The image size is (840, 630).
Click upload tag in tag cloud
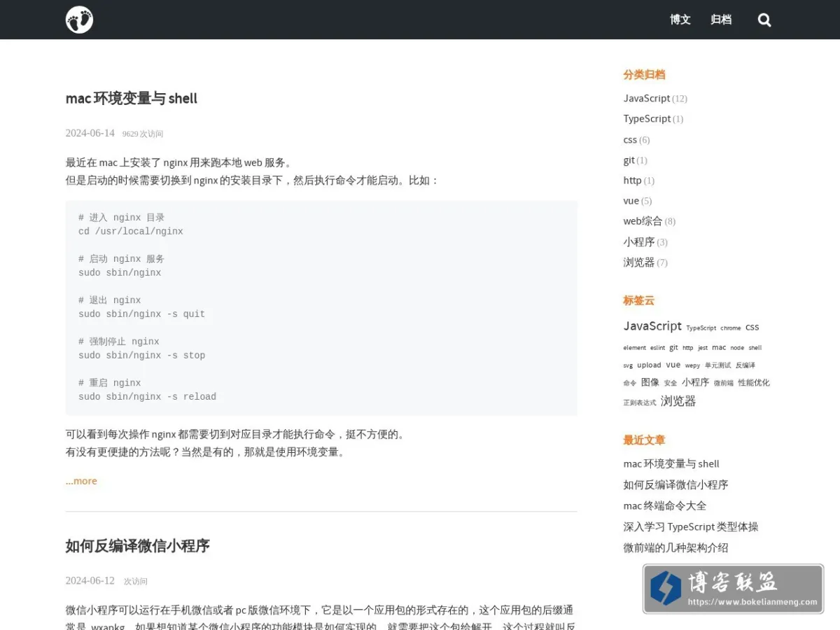tap(649, 365)
